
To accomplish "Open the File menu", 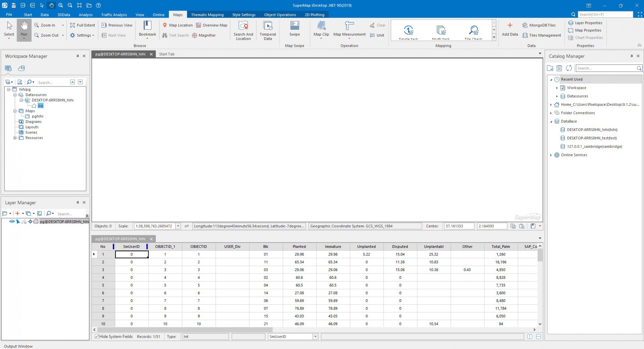I will pos(9,15).
